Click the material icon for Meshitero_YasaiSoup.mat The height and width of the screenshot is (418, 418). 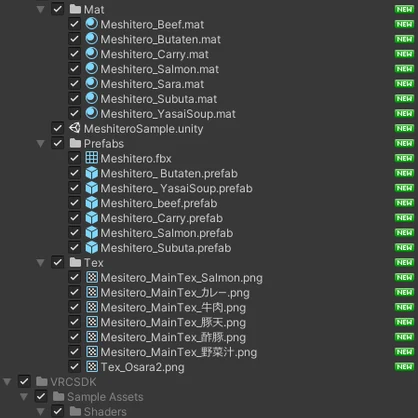coord(92,113)
